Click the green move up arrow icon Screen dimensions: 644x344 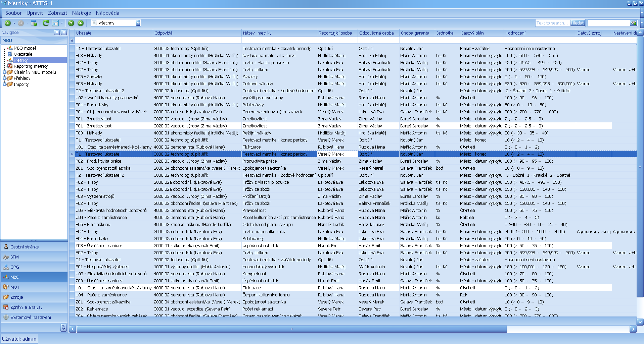pos(71,23)
